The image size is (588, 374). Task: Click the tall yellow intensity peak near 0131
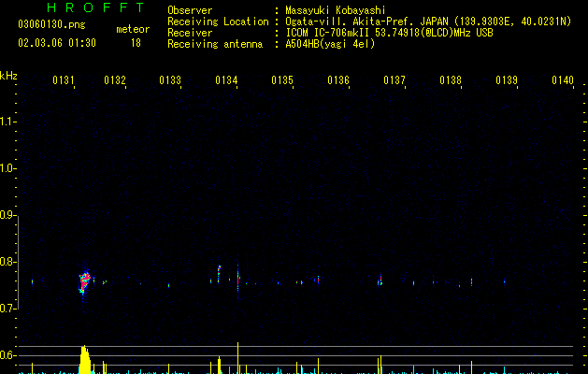coord(85,359)
